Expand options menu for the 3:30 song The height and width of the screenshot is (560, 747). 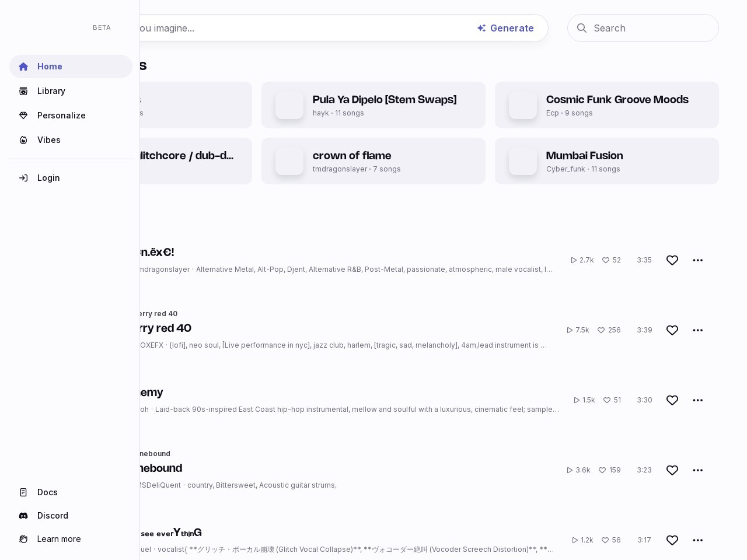click(697, 400)
